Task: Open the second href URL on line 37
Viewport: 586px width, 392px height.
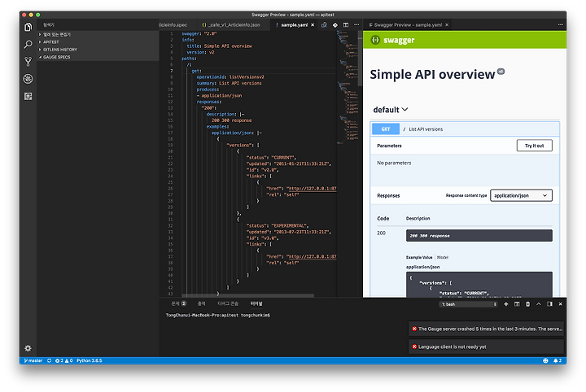Action: point(313,257)
